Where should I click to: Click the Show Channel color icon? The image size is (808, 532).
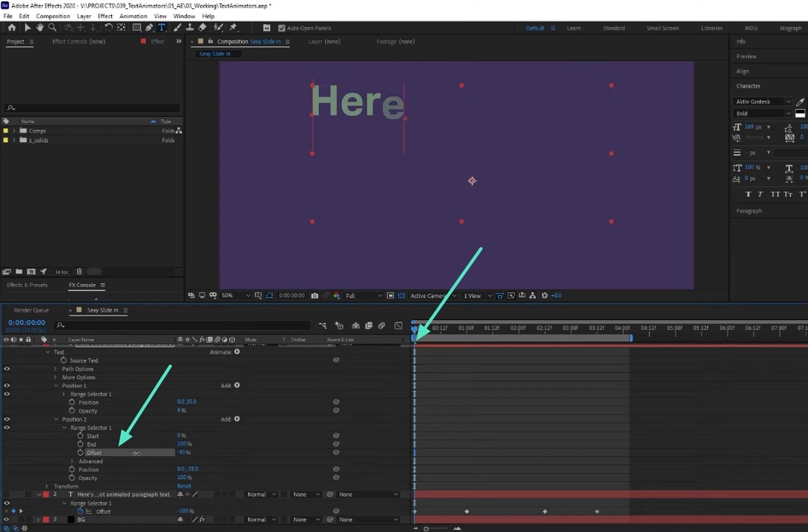(336, 296)
